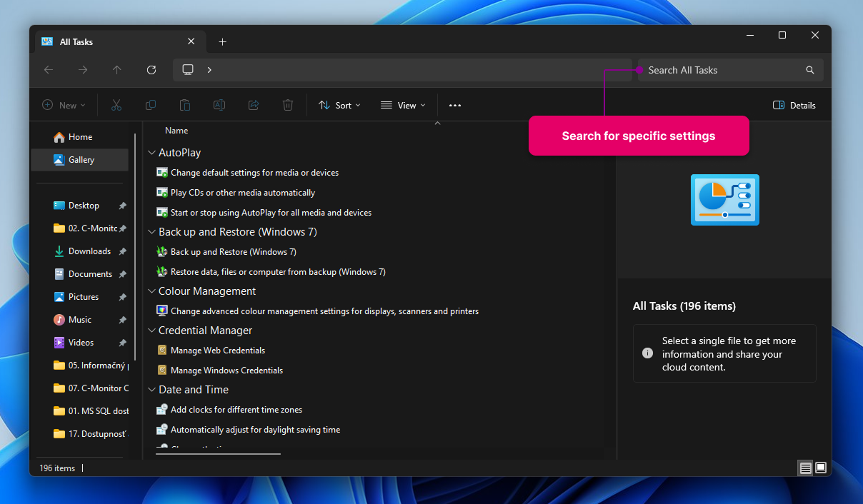Open Automatically adjust for daylight saving time
The image size is (863, 504).
(x=255, y=430)
